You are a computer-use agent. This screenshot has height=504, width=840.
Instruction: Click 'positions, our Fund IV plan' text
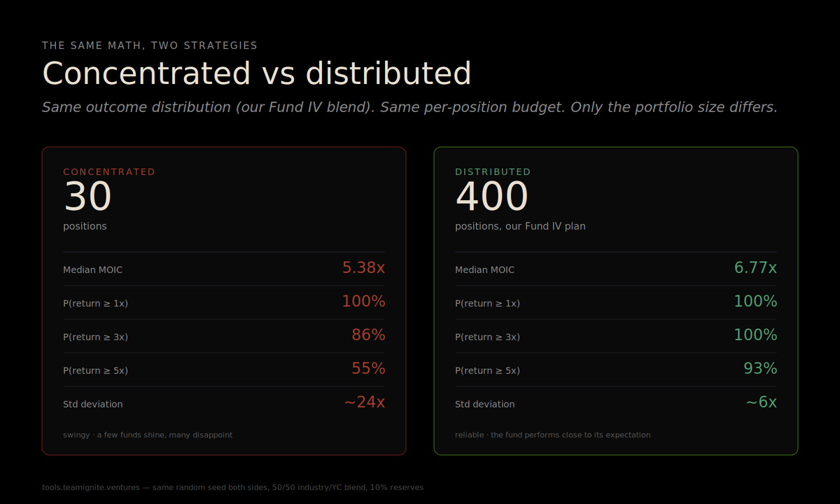(x=520, y=226)
